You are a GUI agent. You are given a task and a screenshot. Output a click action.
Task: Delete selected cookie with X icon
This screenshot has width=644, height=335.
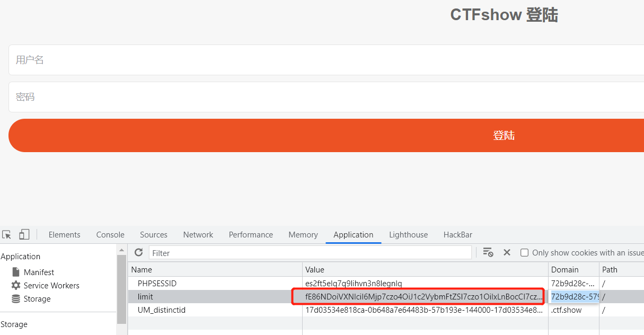point(507,252)
